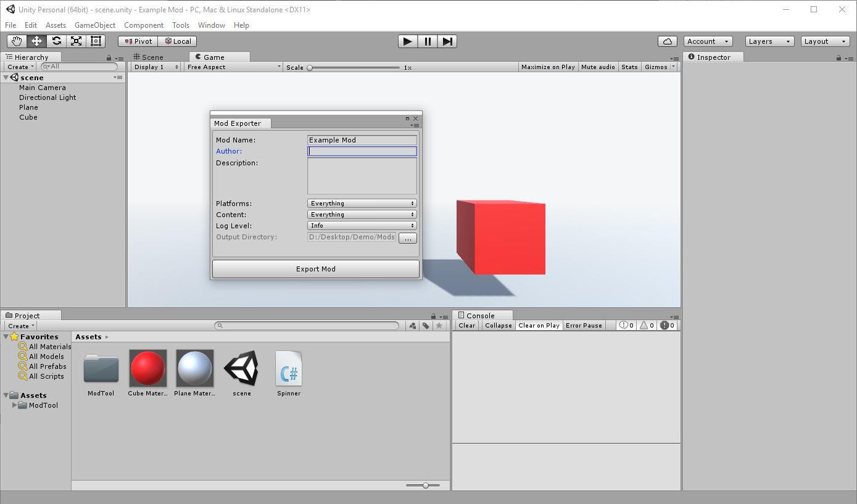The width and height of the screenshot is (857, 504).
Task: Toggle Pivot mode in the toolbar
Action: point(137,41)
